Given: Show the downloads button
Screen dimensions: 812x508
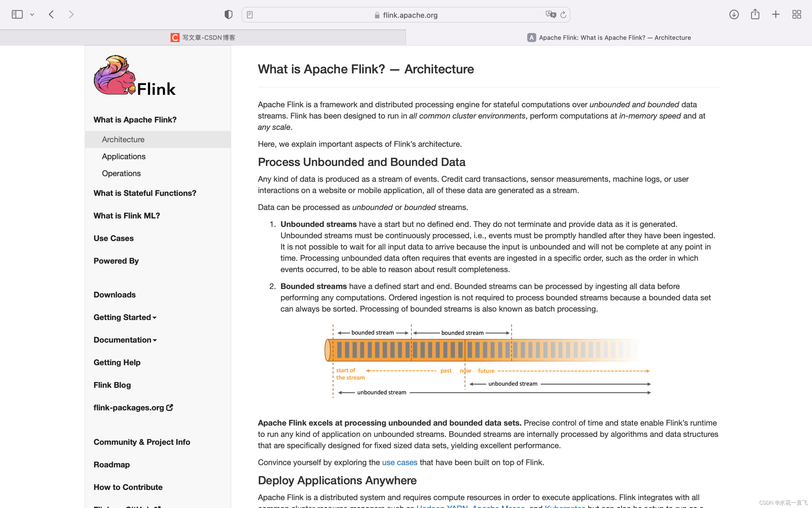Looking at the screenshot, I should 734,14.
